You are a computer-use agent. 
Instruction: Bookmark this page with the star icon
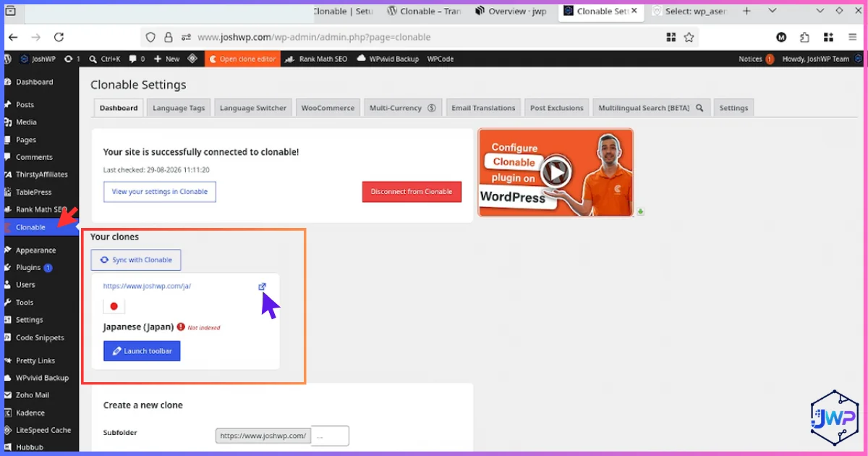(x=689, y=38)
